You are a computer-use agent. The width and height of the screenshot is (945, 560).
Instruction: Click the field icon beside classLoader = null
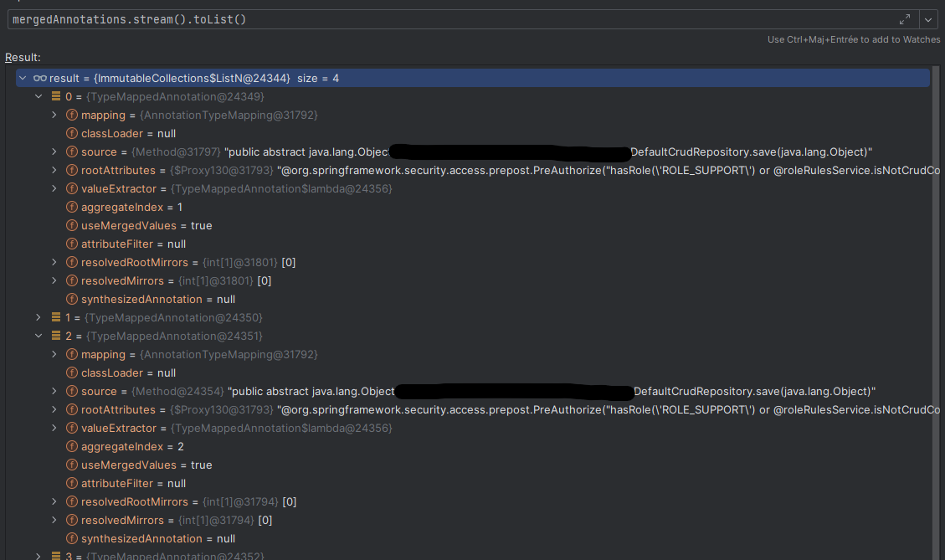coord(71,133)
